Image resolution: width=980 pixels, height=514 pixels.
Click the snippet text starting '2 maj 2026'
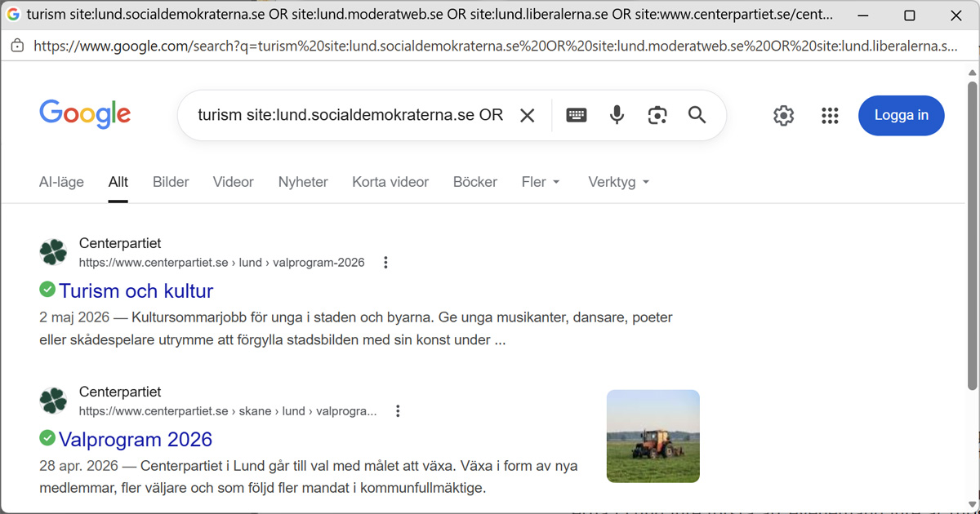pyautogui.click(x=356, y=329)
